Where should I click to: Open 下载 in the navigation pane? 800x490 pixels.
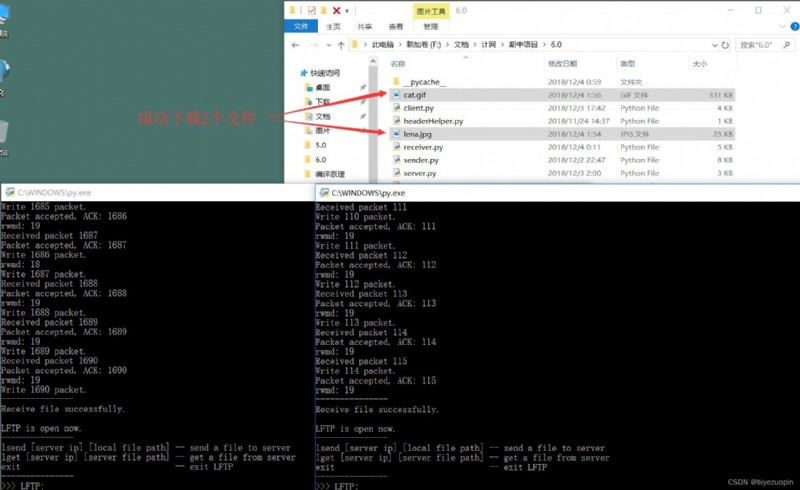322,102
